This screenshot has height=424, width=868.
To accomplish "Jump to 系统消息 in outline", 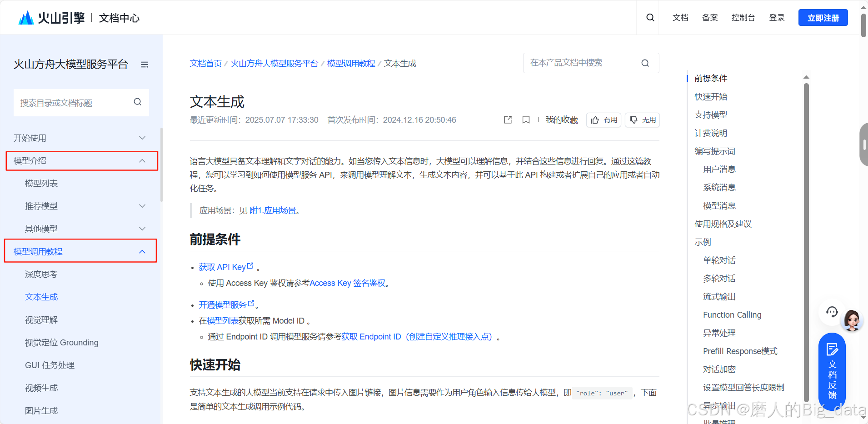I will [x=719, y=187].
